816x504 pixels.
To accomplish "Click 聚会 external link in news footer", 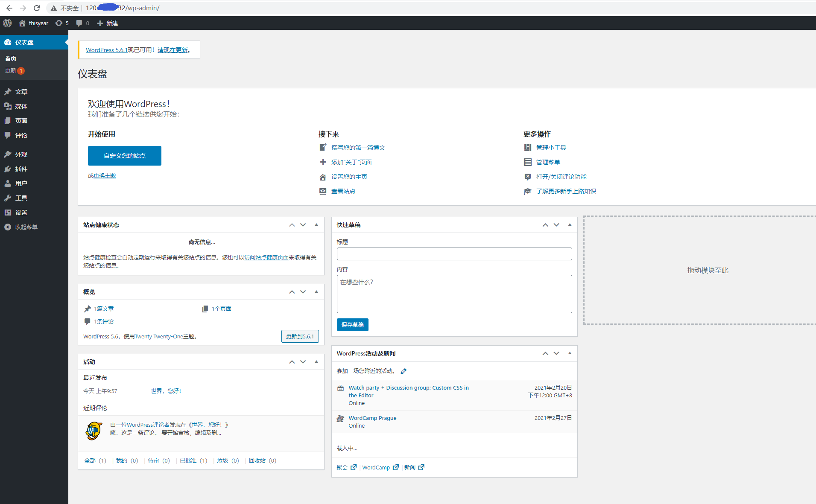I will 346,467.
